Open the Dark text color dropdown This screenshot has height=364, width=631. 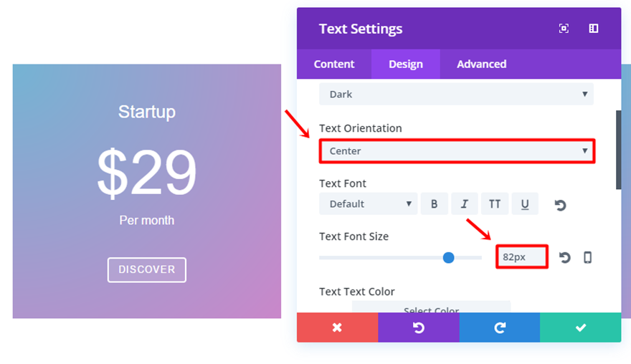456,94
